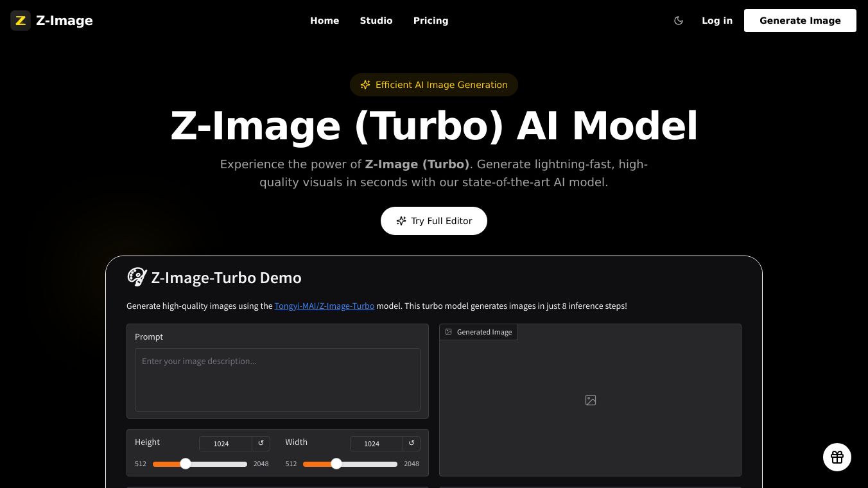The image size is (868, 488).
Task: Click the Width minimum value 512
Action: (x=291, y=464)
